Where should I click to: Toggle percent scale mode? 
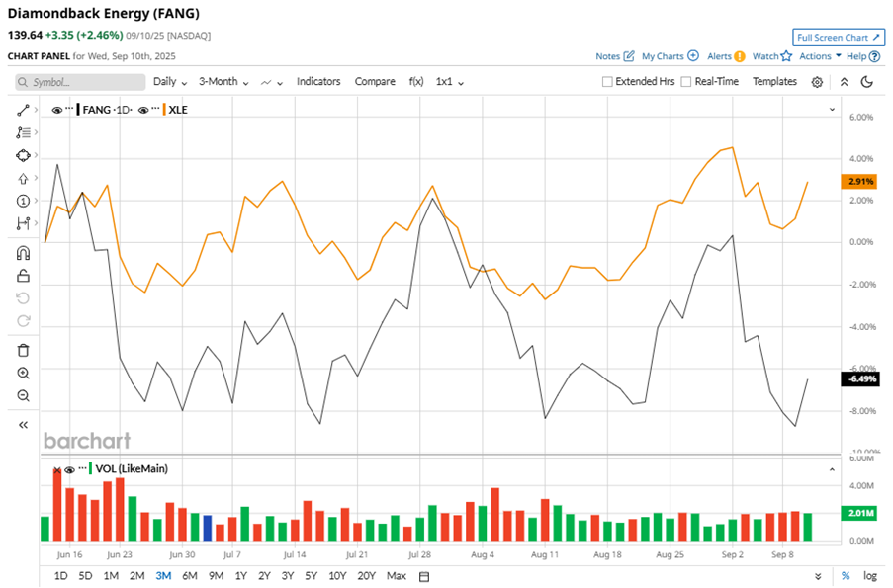(846, 576)
